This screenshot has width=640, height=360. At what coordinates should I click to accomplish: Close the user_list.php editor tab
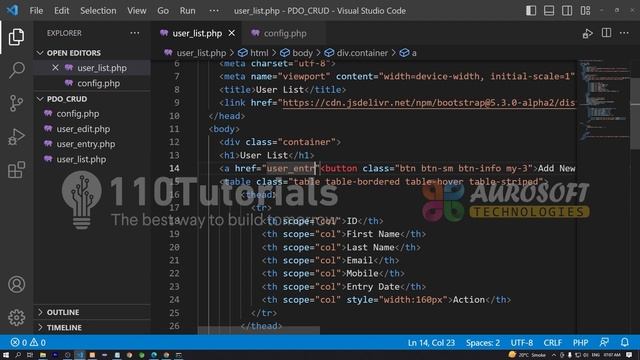[231, 33]
